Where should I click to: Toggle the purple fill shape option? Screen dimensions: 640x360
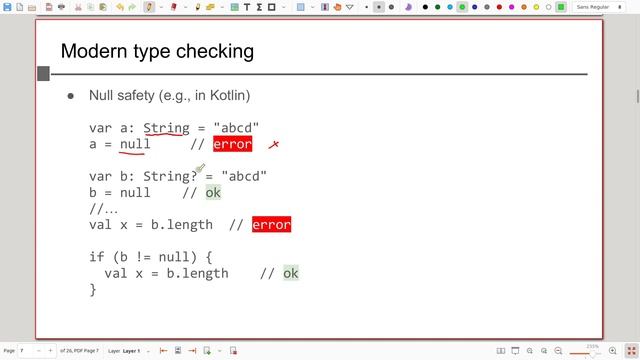408,7
